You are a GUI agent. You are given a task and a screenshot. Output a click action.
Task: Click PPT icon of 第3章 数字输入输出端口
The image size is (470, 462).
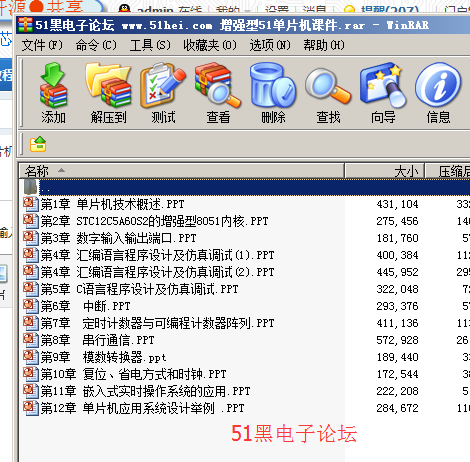(x=31, y=238)
